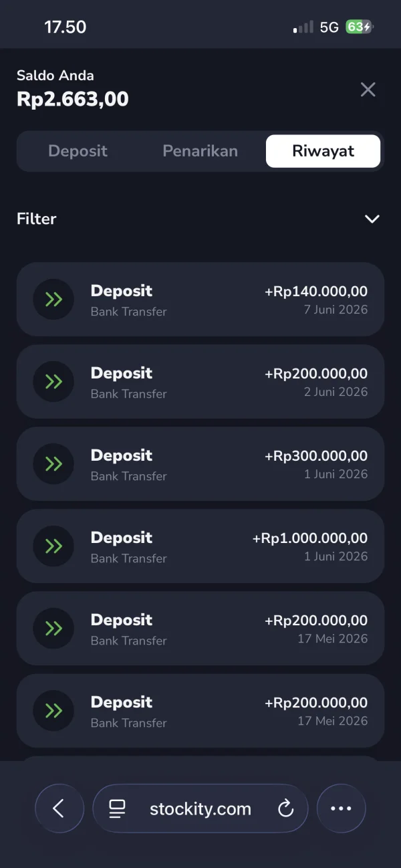Open last 17 Mei 2026 deposit entry
Viewport: 401px width, 868px height.
coord(200,710)
